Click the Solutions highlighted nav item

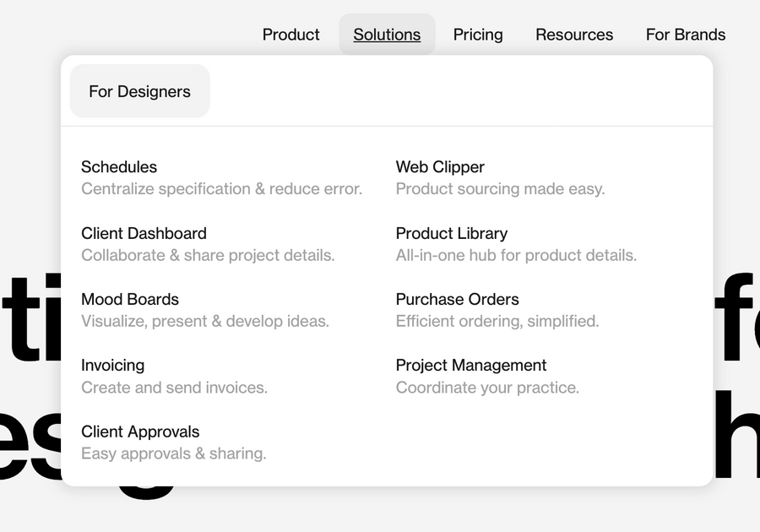pyautogui.click(x=387, y=35)
